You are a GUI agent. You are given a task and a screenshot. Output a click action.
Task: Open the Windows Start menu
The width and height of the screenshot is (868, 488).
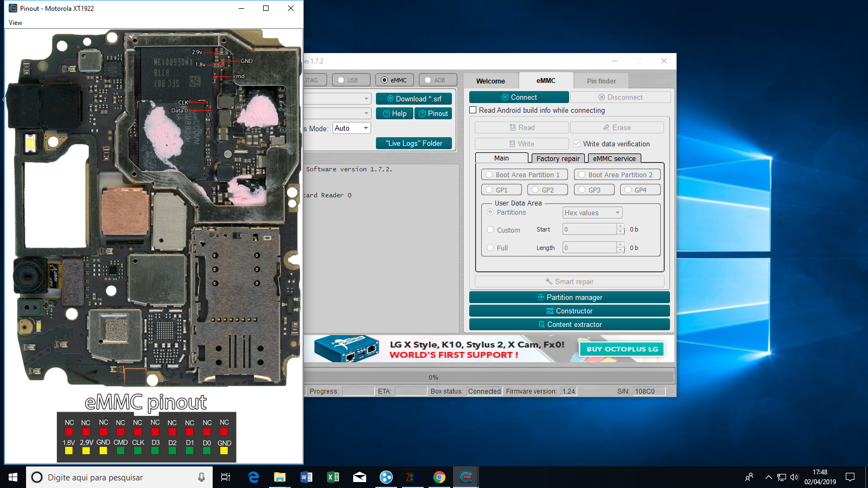(13, 477)
